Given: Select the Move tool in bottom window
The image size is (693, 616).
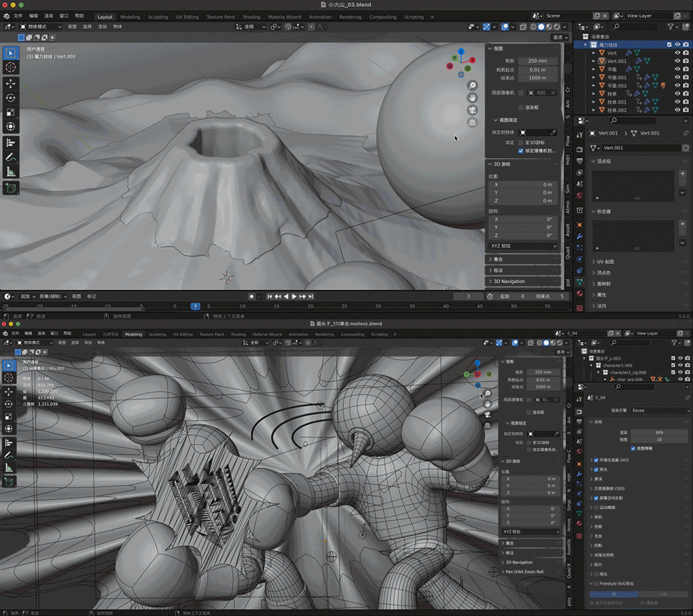Looking at the screenshot, I should 9,392.
